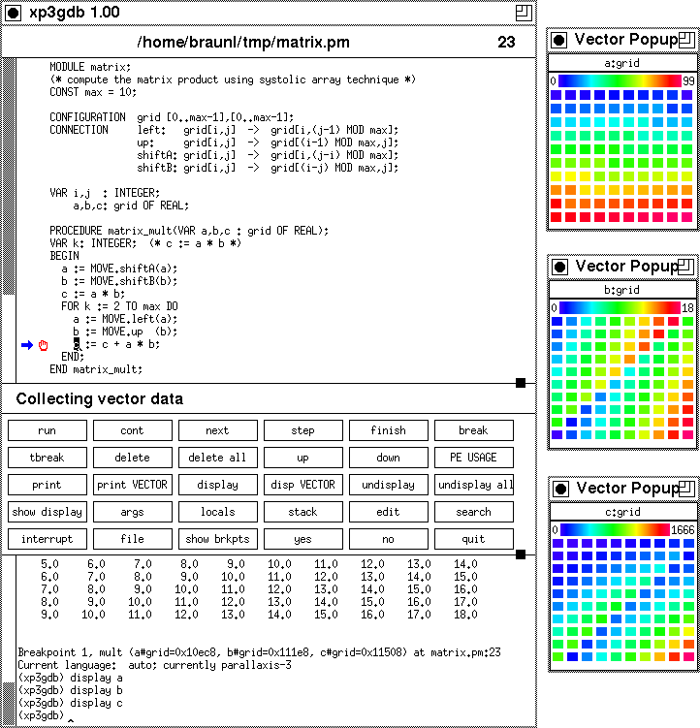
Task: Click the c:grid popup top-right resize icon
Action: point(686,488)
